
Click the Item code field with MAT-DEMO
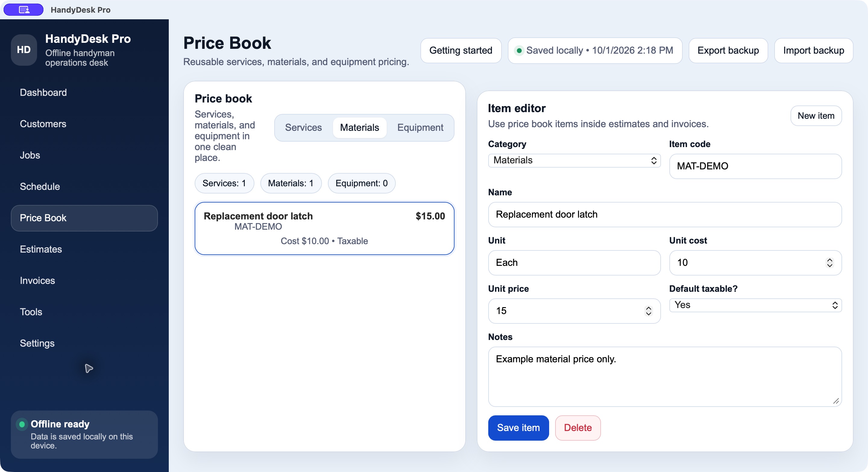[x=755, y=166]
